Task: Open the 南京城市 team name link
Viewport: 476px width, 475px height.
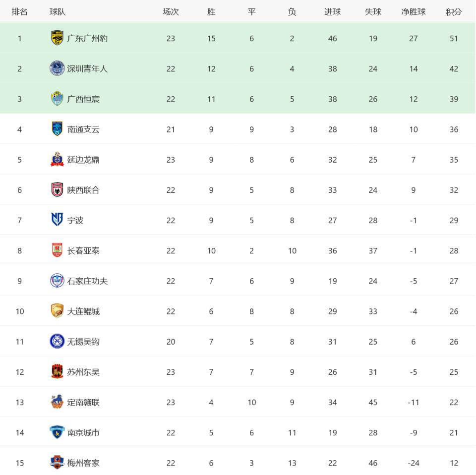Action: (x=83, y=432)
